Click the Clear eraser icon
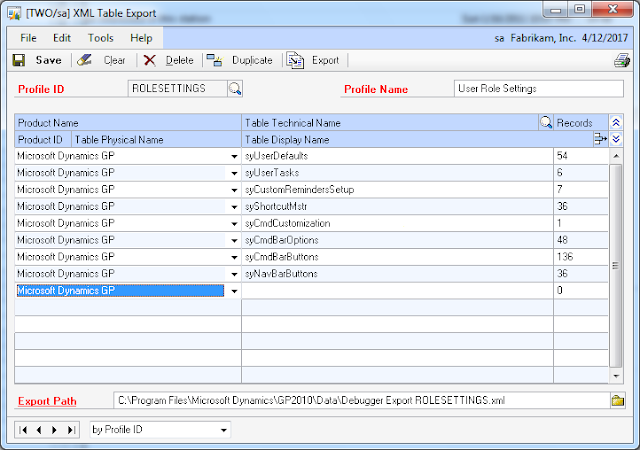 (84, 60)
